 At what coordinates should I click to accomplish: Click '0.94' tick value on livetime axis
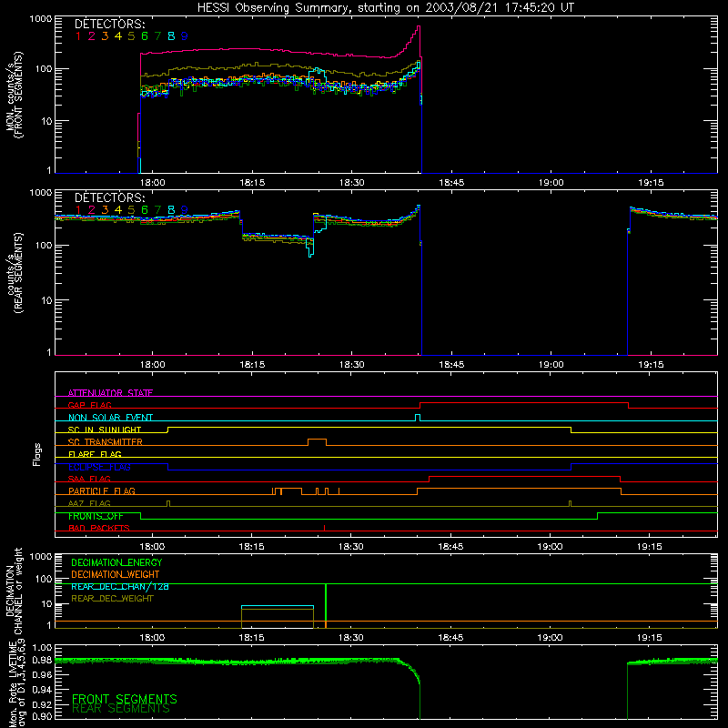[x=42, y=690]
